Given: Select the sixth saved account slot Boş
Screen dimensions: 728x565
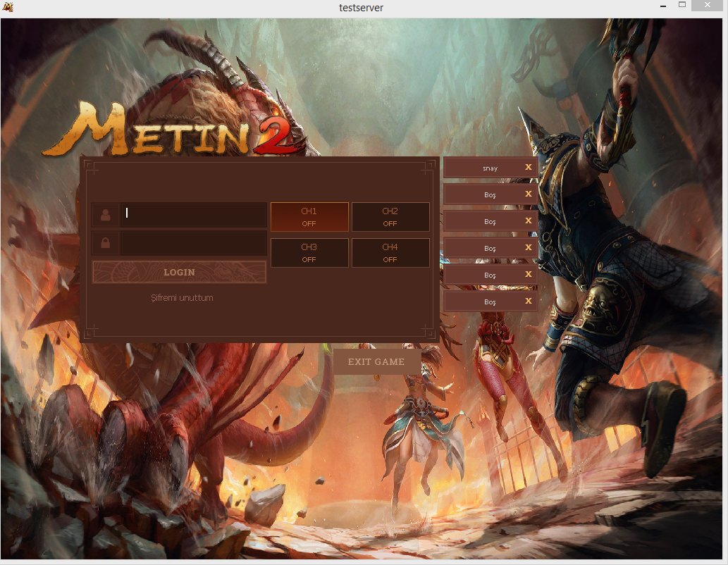Looking at the screenshot, I should click(490, 302).
